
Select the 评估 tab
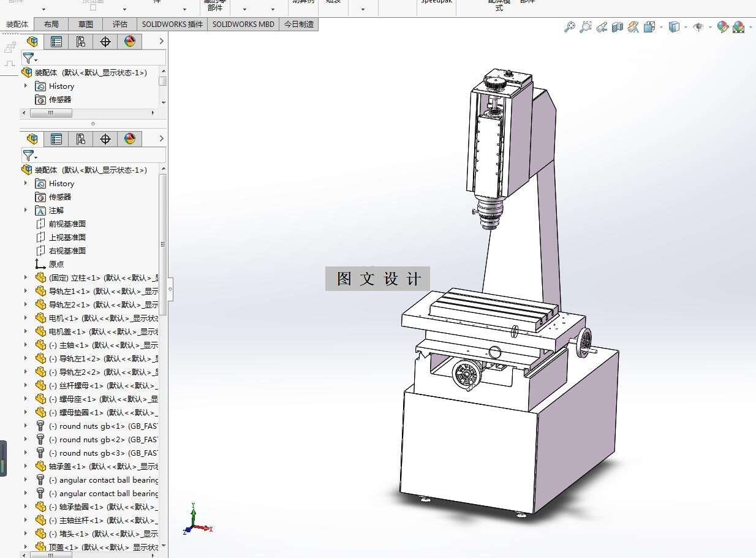[120, 24]
